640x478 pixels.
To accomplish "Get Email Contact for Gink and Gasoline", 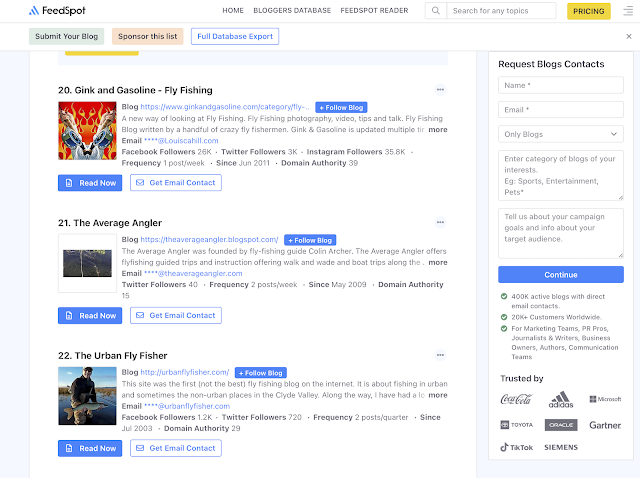I will click(x=176, y=182).
